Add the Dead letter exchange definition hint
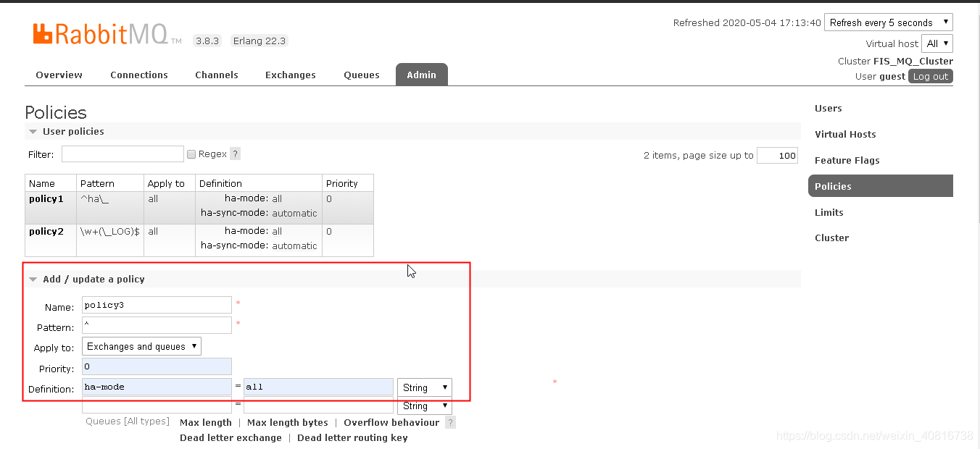The height and width of the screenshot is (449, 980). click(x=231, y=437)
